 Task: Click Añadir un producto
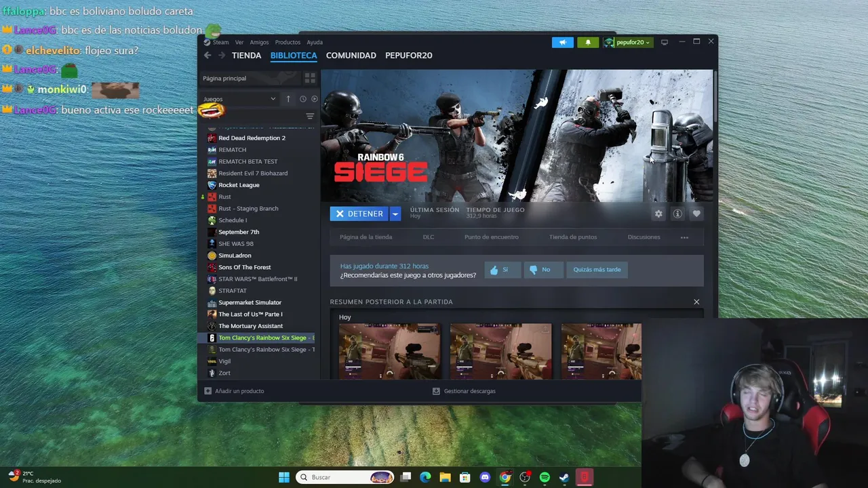pyautogui.click(x=234, y=391)
